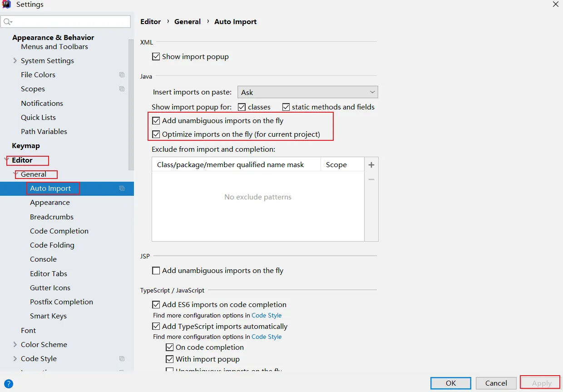Screen dimensions: 563x392
Task: Click project-level icon next to Auto Import
Action: [x=122, y=189]
